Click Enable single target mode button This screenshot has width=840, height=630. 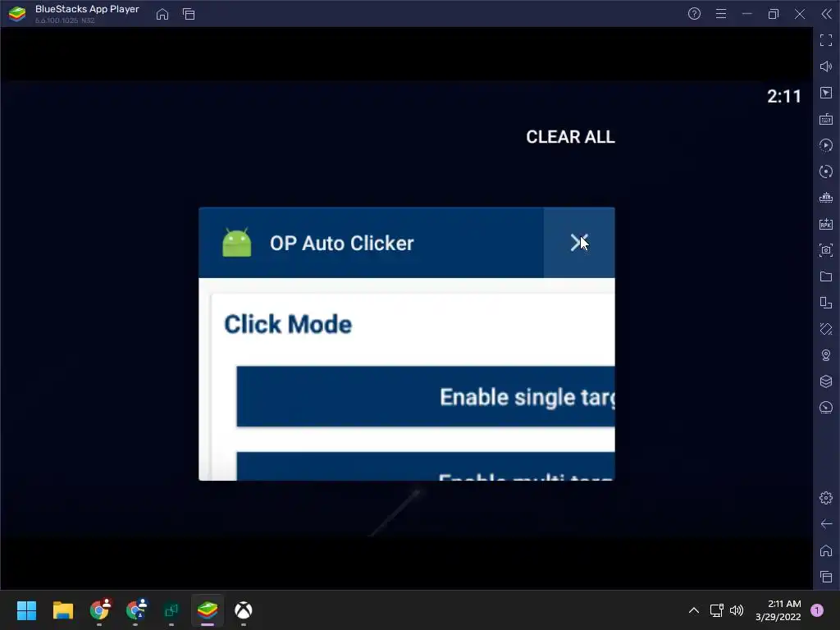[x=426, y=397]
